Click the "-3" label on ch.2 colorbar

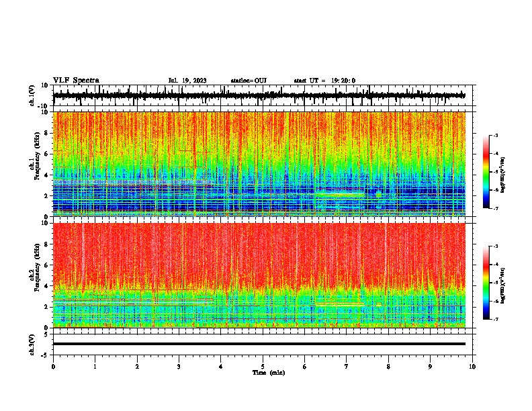(496, 246)
